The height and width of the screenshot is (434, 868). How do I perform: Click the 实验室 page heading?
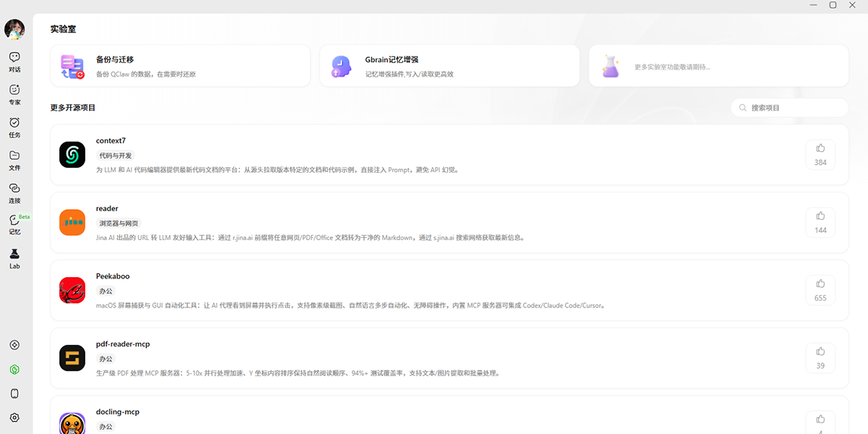pos(64,30)
